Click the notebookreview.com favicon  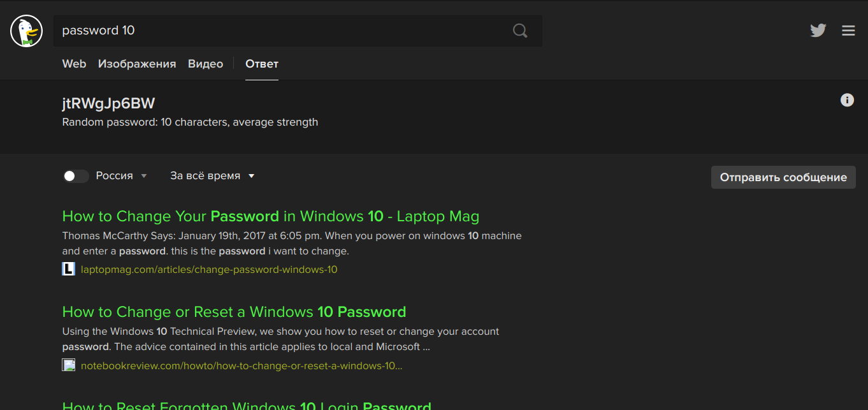point(68,365)
